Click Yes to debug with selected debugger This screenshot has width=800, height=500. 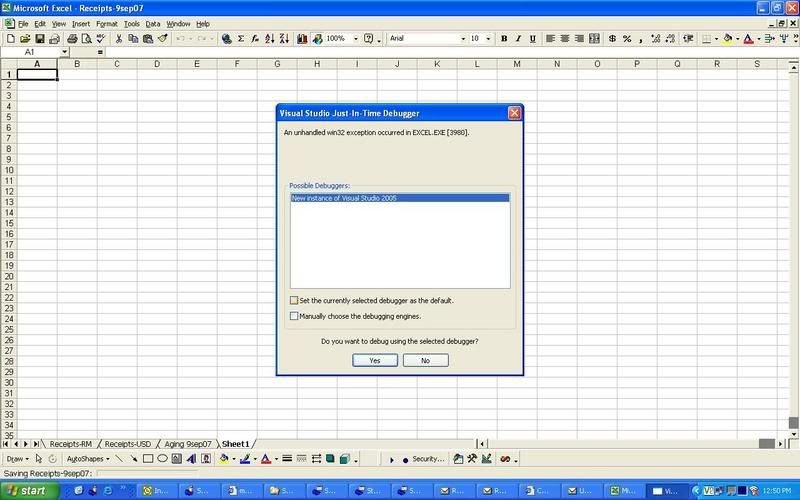(x=375, y=360)
